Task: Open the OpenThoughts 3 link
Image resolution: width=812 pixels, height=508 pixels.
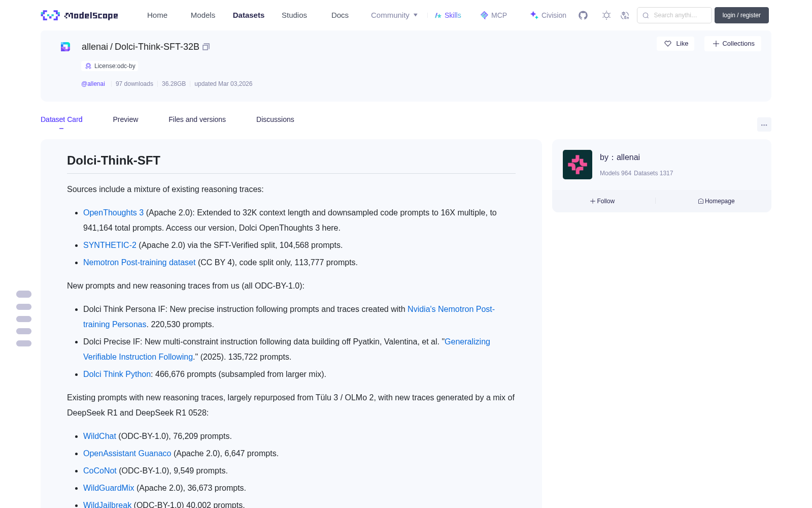Action: pos(113,213)
